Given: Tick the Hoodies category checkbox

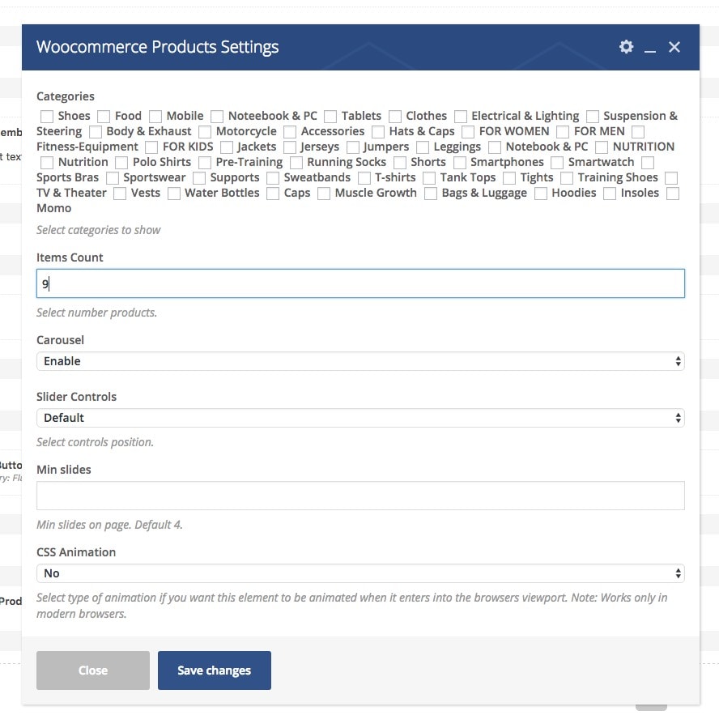Looking at the screenshot, I should tap(540, 194).
